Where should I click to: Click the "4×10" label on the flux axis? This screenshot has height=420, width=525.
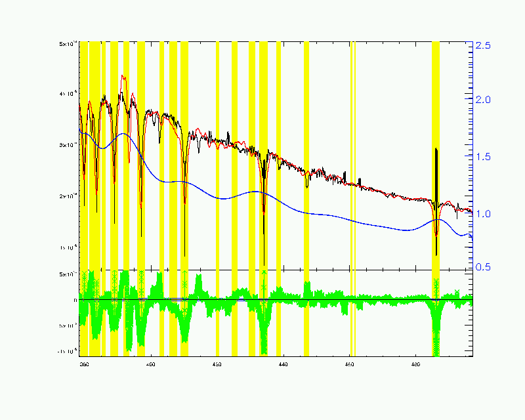(68, 94)
